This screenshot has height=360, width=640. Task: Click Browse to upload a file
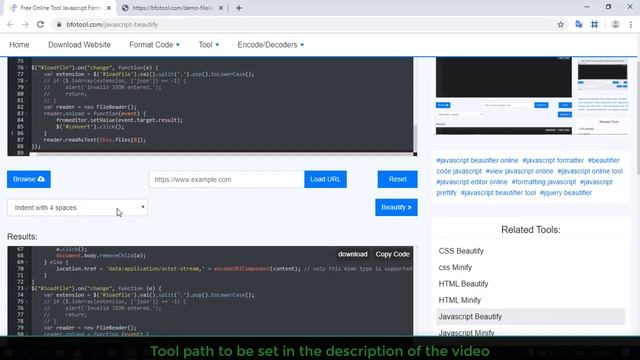click(29, 179)
